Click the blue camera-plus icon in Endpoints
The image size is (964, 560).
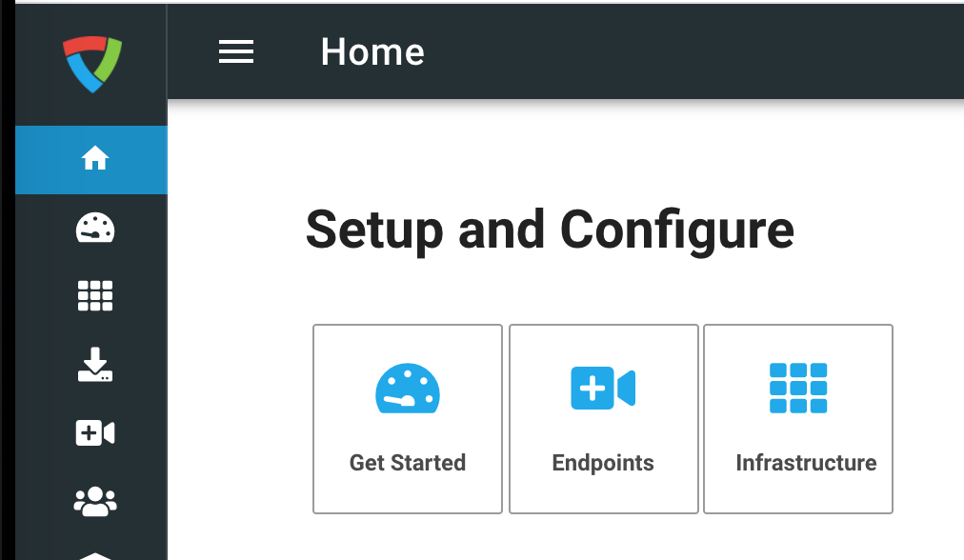coord(603,388)
